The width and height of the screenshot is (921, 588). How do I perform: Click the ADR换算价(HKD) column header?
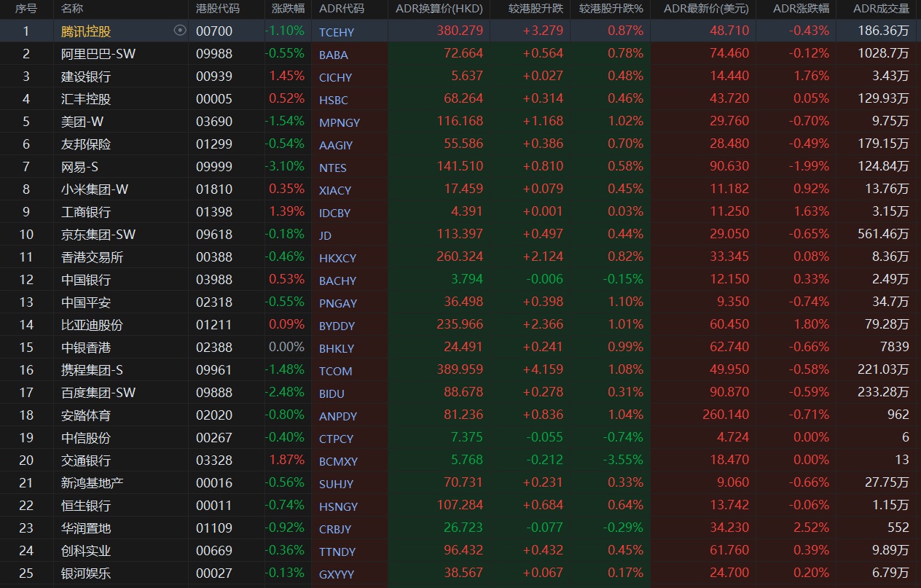click(x=439, y=9)
